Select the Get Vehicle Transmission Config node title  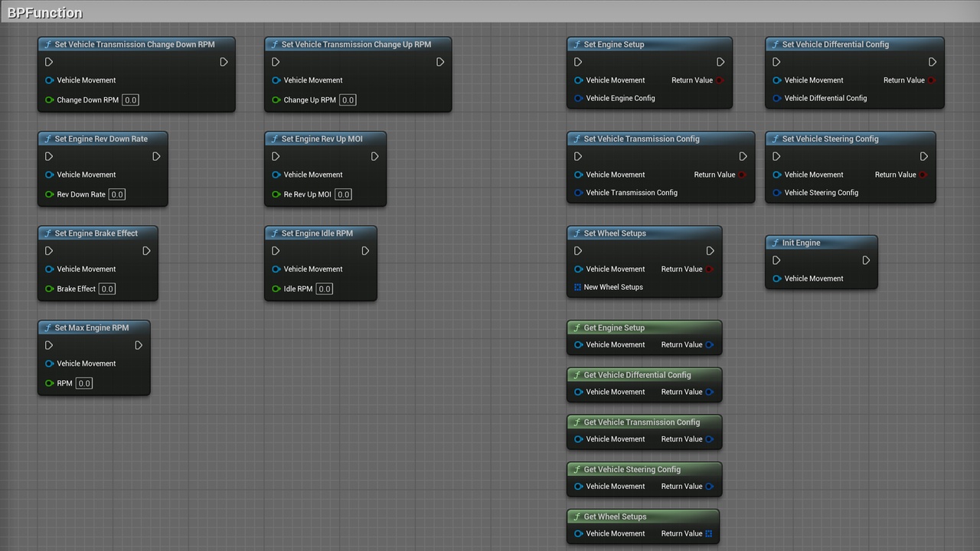pyautogui.click(x=642, y=422)
